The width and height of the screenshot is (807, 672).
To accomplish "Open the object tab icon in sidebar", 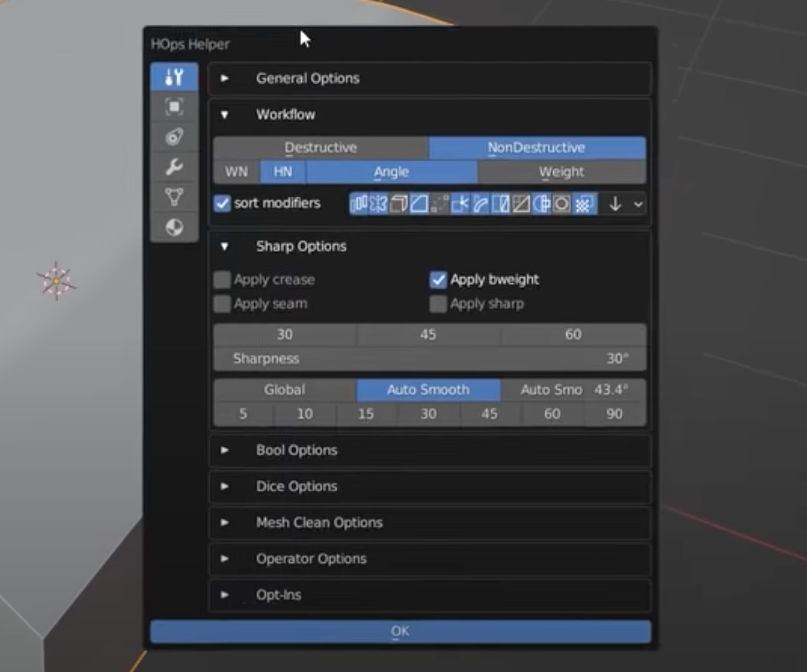I will [x=174, y=106].
